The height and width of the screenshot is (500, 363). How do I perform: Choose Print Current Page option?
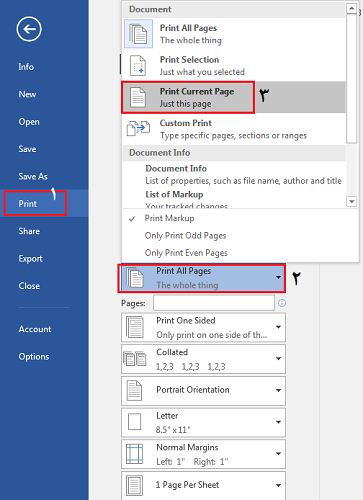click(234, 97)
